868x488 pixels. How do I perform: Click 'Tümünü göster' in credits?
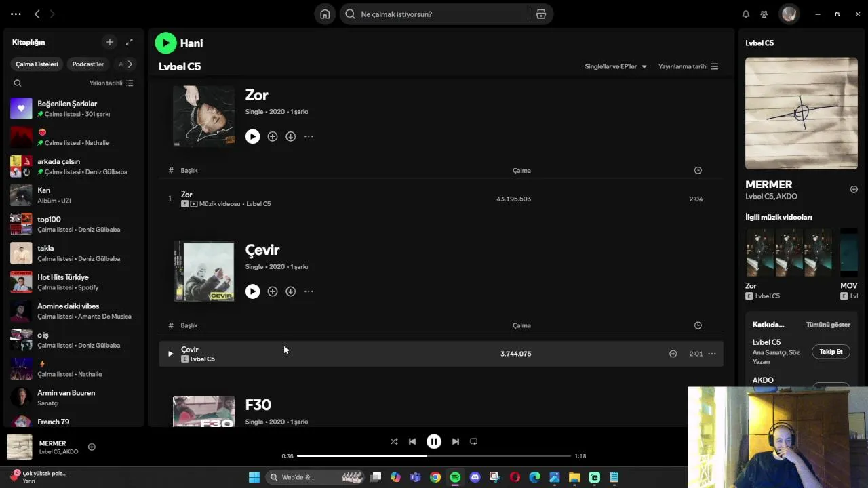[828, 325]
